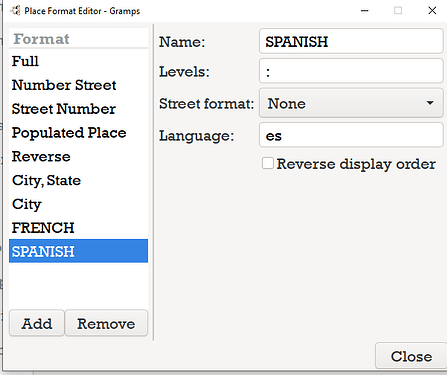Screen dimensions: 447x375
Task: Minimize the Place Format Editor window
Action: pos(365,11)
